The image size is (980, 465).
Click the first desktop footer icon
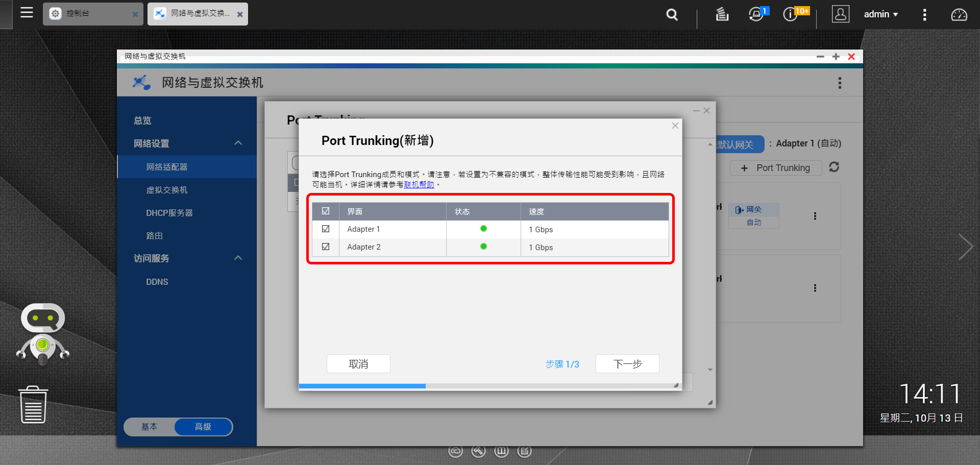(455, 451)
